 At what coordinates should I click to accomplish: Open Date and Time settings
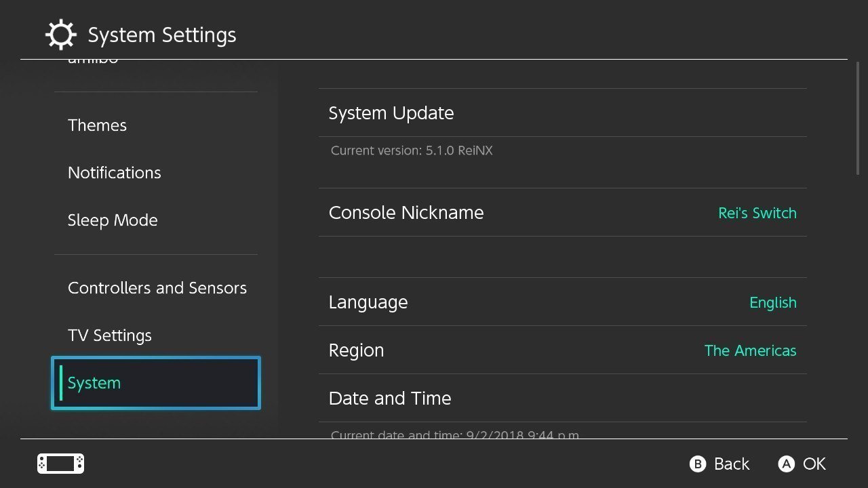[x=563, y=398]
